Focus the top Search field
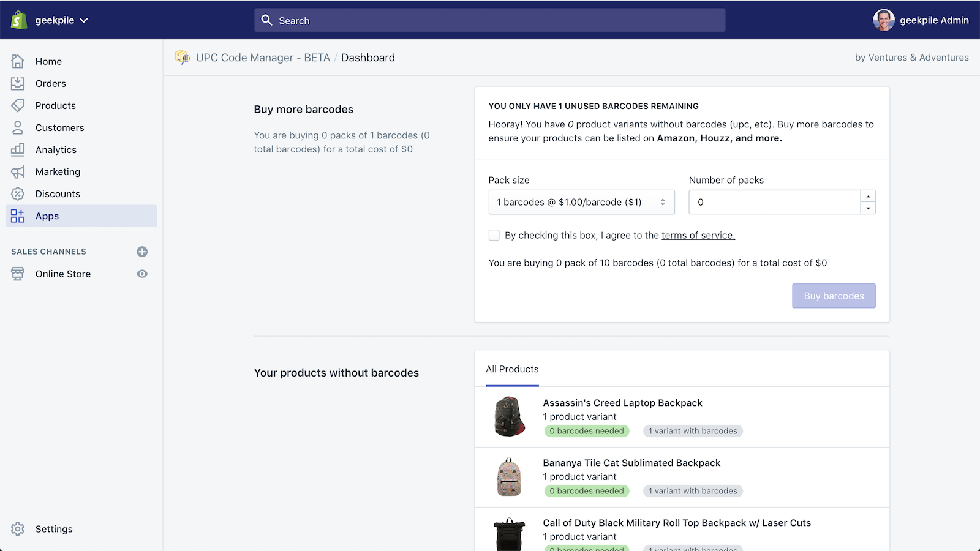 point(490,20)
